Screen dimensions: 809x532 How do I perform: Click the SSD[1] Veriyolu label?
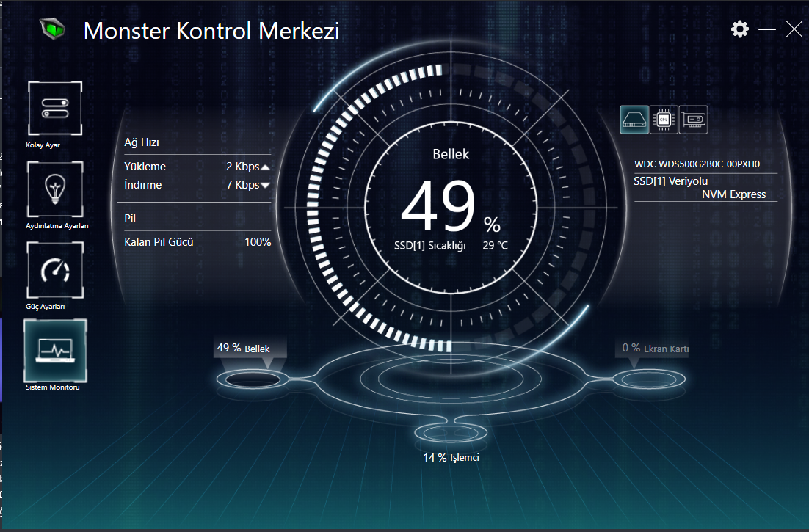click(671, 181)
